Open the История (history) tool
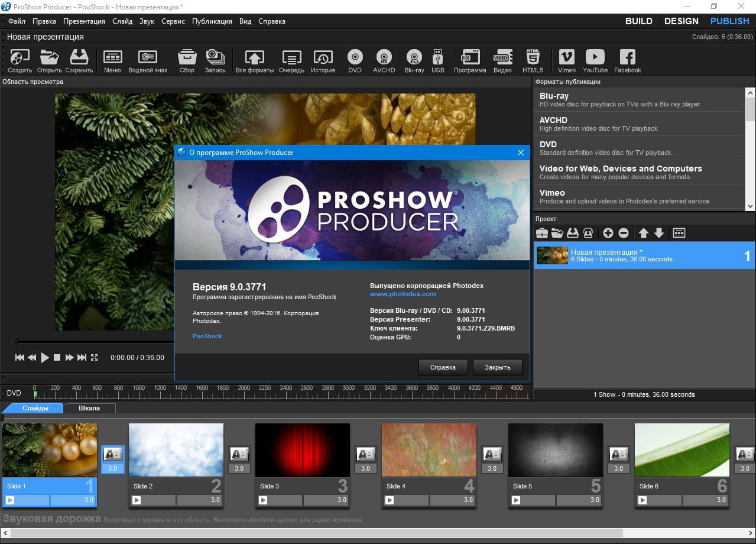The height and width of the screenshot is (544, 756). [x=323, y=58]
